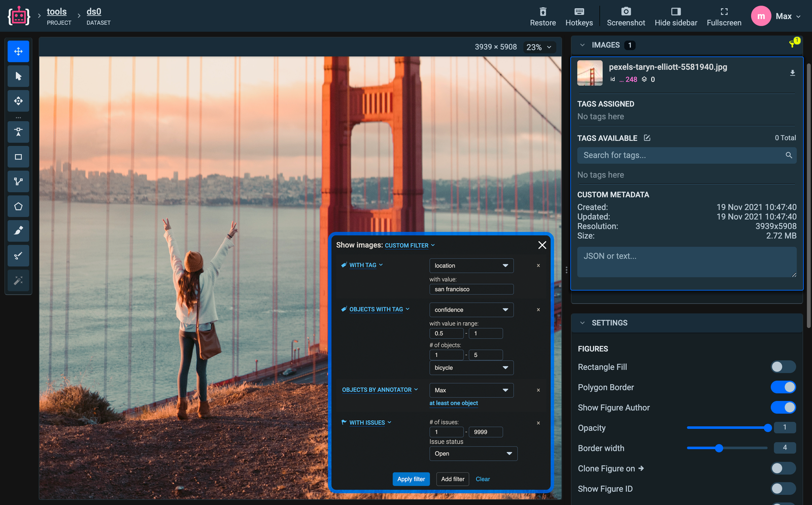Disable Polygon Border
The width and height of the screenshot is (812, 505).
point(783,387)
